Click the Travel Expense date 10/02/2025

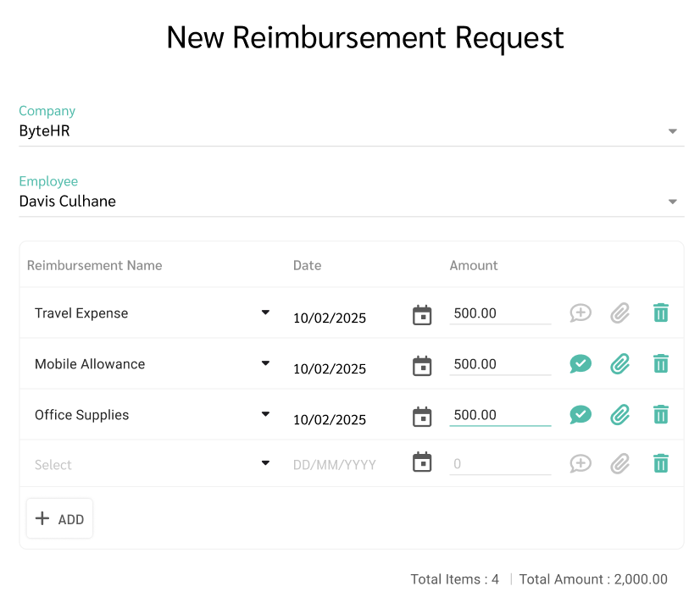tap(330, 318)
